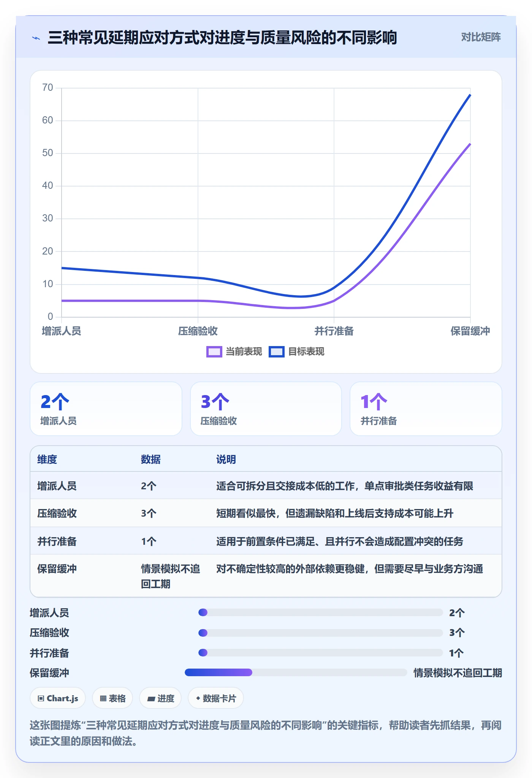Click the 目标表现 legend label
The height and width of the screenshot is (778, 532).
tap(306, 352)
